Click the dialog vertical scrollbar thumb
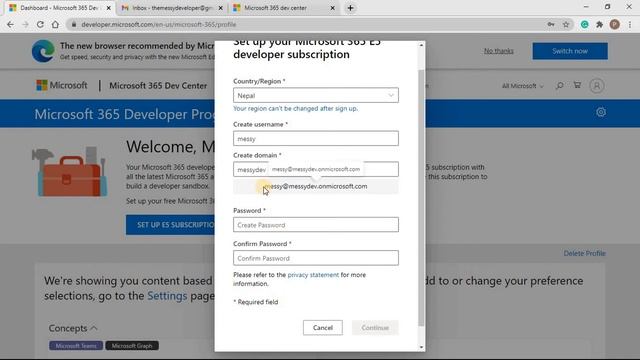Viewport: 640px width, 360px height. click(x=421, y=198)
